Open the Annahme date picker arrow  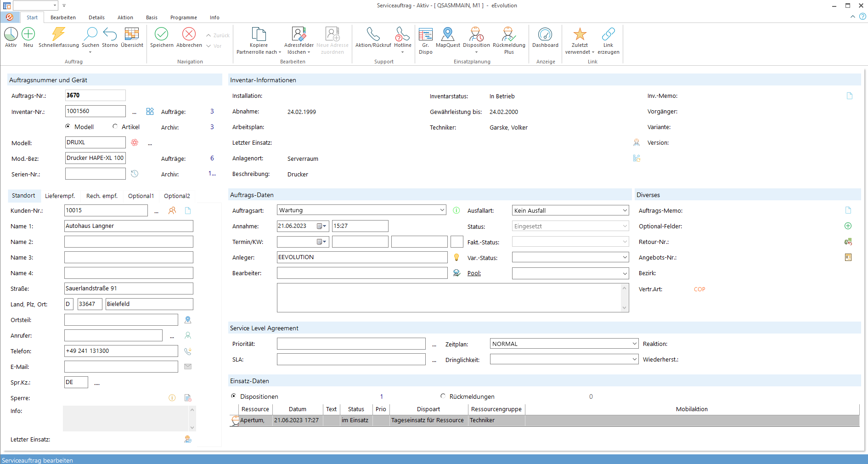pos(324,226)
